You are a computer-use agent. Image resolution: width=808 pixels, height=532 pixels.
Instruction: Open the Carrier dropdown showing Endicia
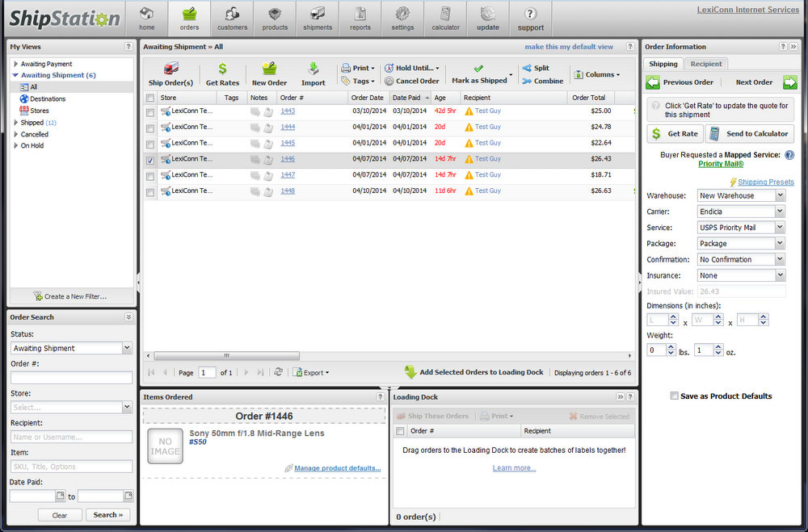point(781,212)
